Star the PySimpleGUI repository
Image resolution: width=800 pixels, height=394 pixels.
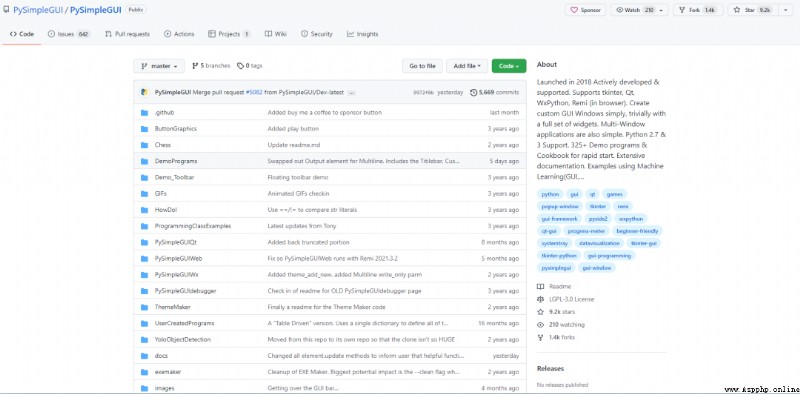[x=753, y=10]
